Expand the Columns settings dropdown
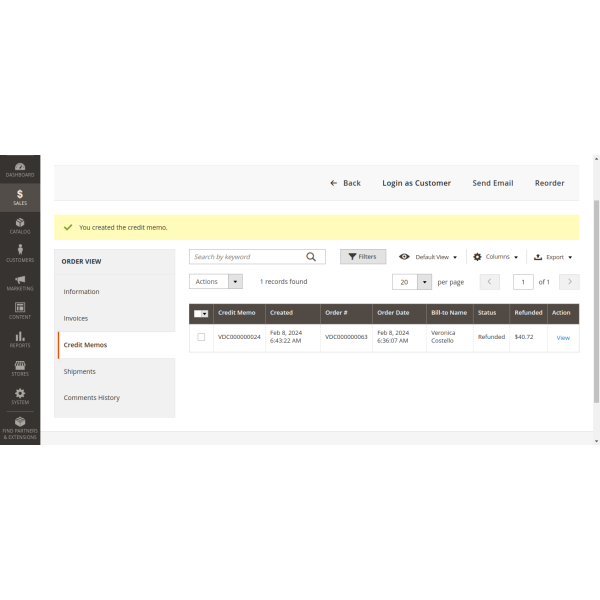Screen dimensions: 600x600 [495, 257]
